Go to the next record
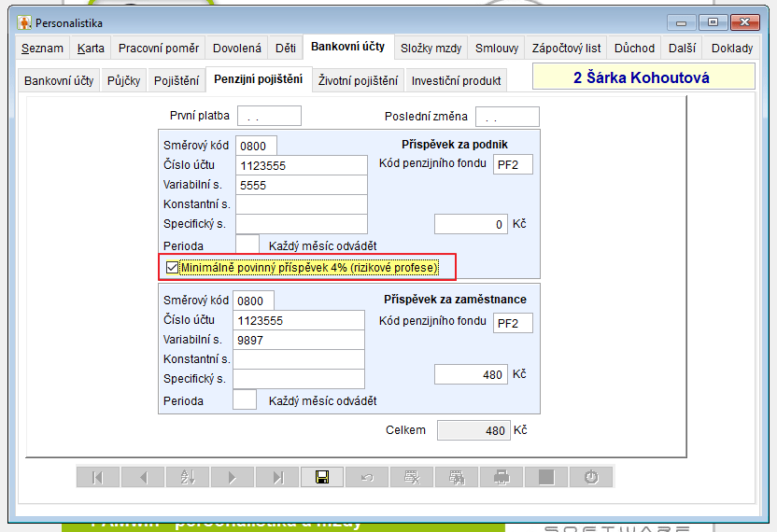Screen dimensions: 777x532 (x=233, y=477)
